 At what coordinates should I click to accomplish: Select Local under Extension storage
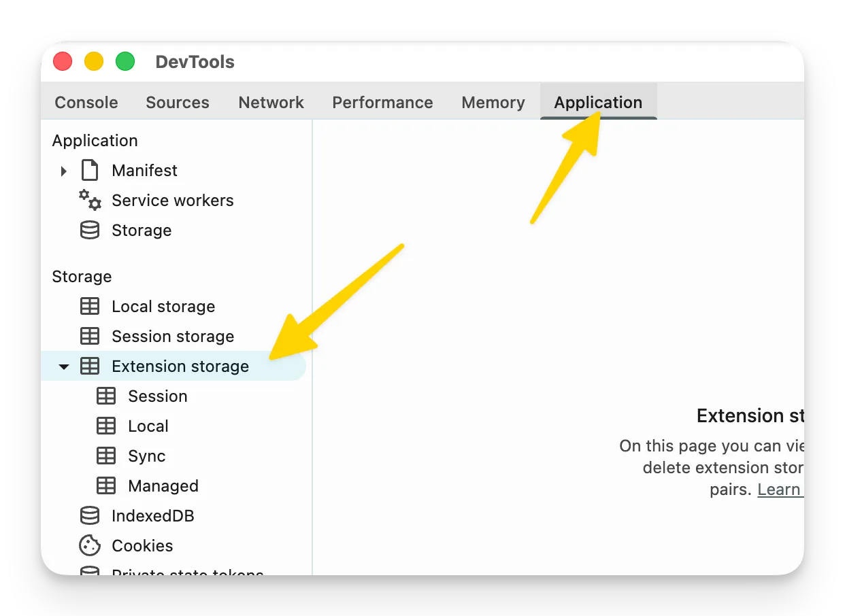148,426
